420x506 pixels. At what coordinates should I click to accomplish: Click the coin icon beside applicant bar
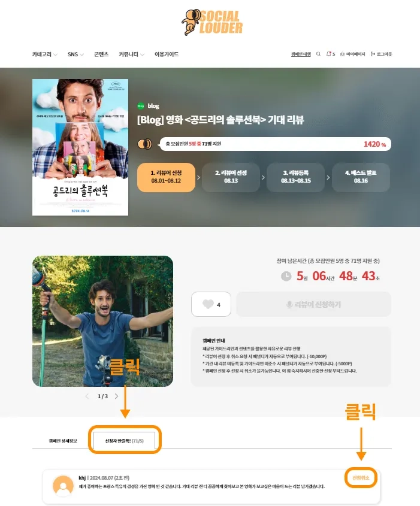pos(145,144)
